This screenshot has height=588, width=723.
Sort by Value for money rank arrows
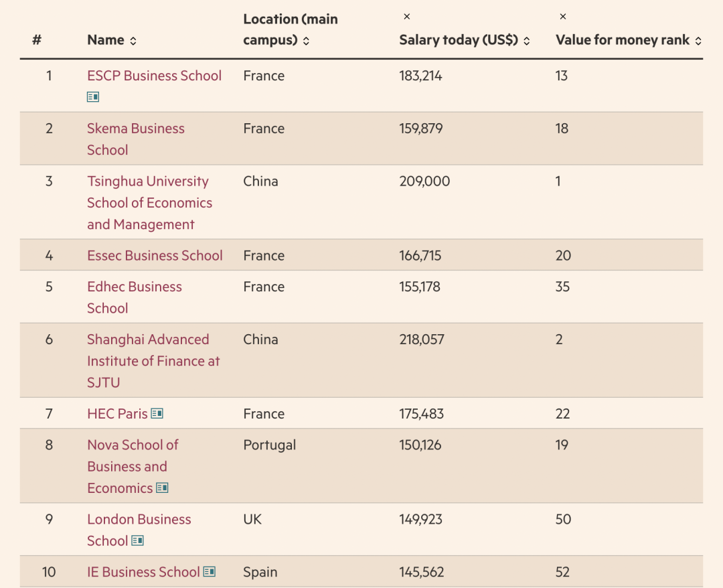pyautogui.click(x=698, y=41)
